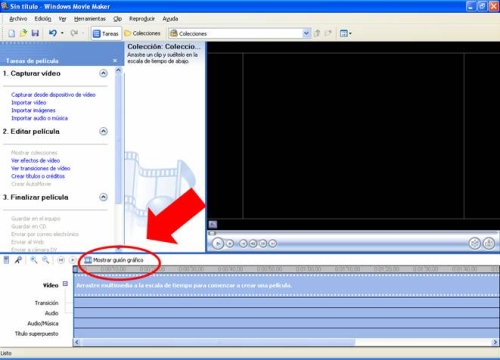500x360 pixels.
Task: Collapse the Capturar vídeo section
Action: point(104,73)
